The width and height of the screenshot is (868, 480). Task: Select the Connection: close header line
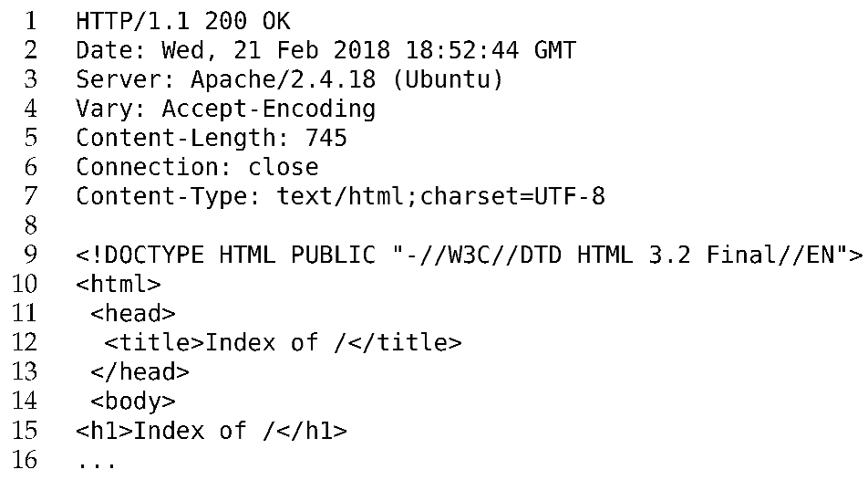click(x=197, y=167)
